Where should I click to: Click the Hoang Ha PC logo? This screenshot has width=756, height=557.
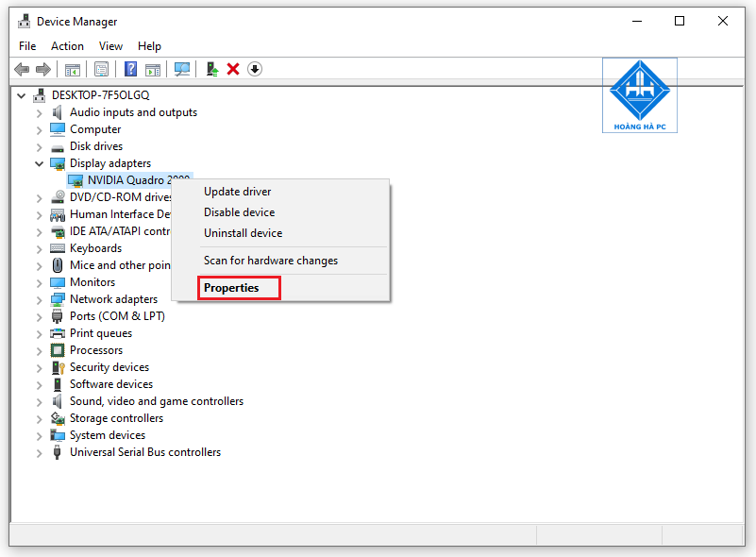pos(639,94)
